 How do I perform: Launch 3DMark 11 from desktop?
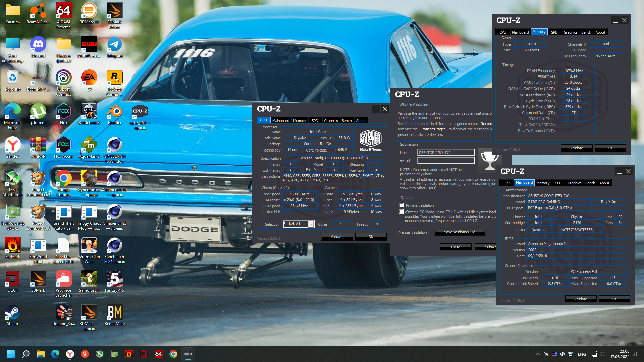[x=89, y=13]
